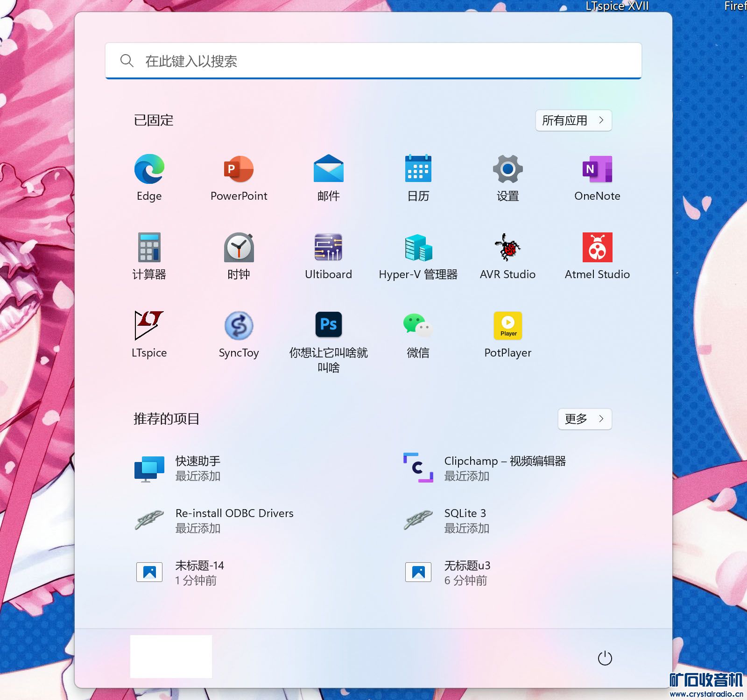Launch Ultiboard from pinned apps
The image size is (747, 700).
point(329,256)
